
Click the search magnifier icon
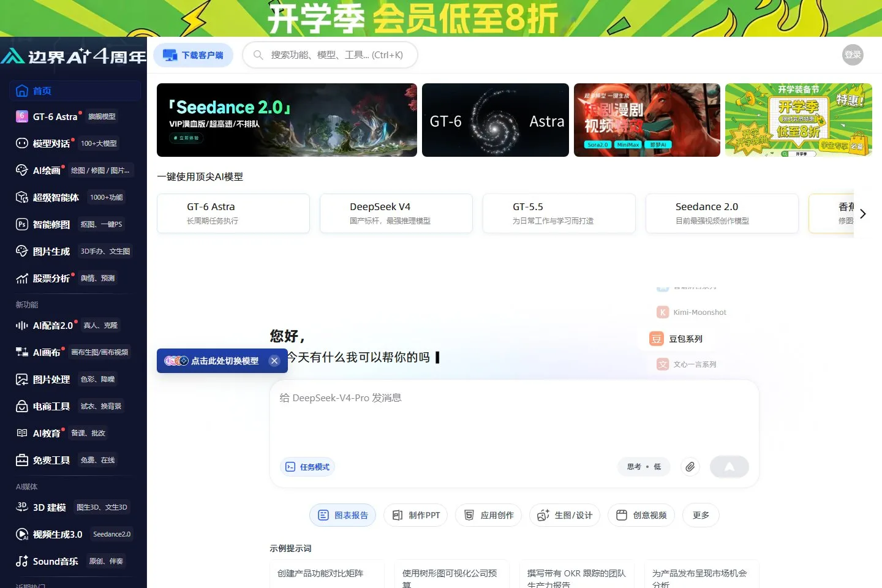point(258,55)
